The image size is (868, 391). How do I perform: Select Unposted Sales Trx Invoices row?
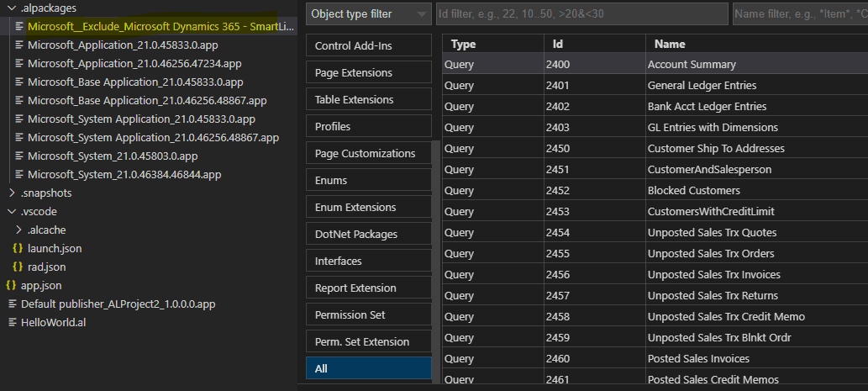point(655,275)
